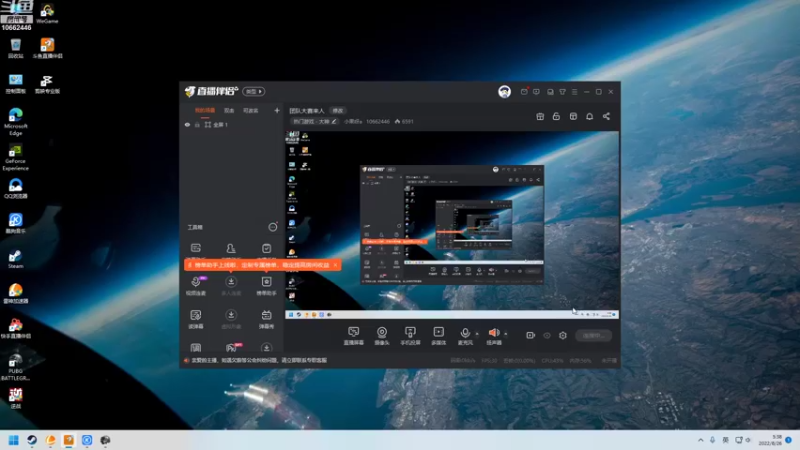
Task: Add a 多媒体 multimedia source
Action: point(439,336)
